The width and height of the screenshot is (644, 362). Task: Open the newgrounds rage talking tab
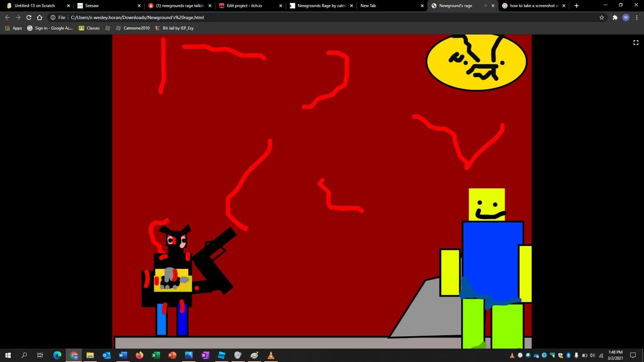tap(179, 6)
